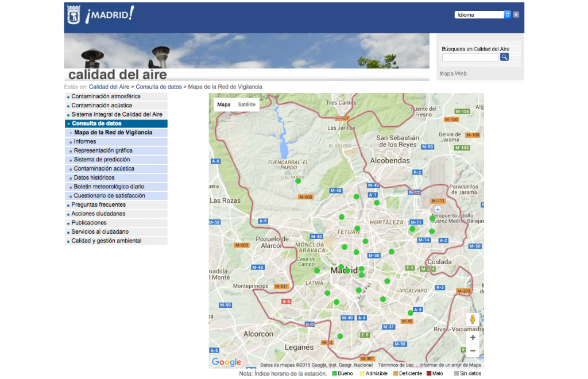The width and height of the screenshot is (588, 379).
Task: Click the green Bueno legend swatch
Action: pos(334,374)
